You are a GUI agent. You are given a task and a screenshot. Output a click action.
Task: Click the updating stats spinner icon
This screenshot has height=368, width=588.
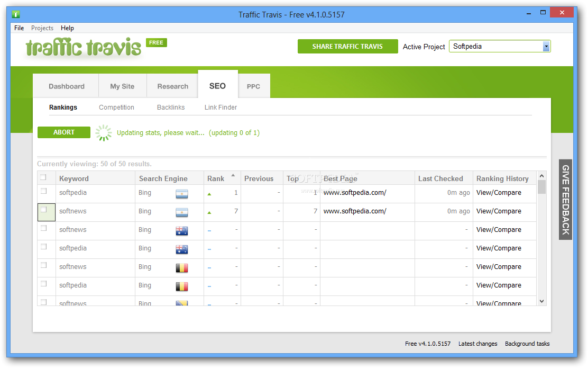pos(104,133)
